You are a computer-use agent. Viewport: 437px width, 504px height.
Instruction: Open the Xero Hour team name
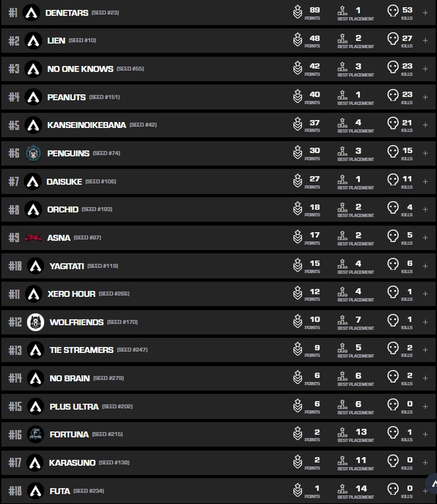pyautogui.click(x=71, y=294)
